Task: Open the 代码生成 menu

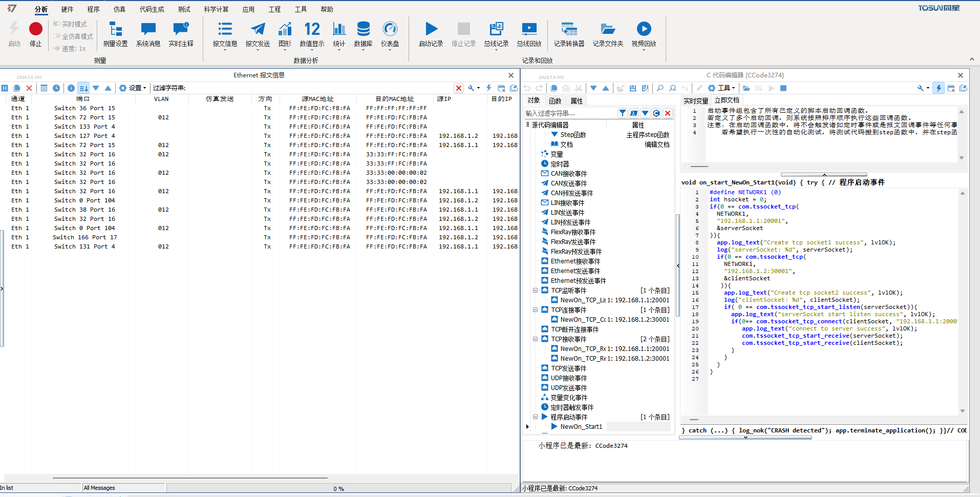Action: 152,9
